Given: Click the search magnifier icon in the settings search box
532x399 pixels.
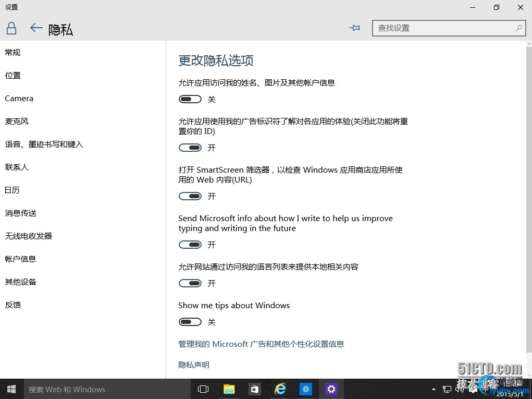Looking at the screenshot, I should (519, 28).
